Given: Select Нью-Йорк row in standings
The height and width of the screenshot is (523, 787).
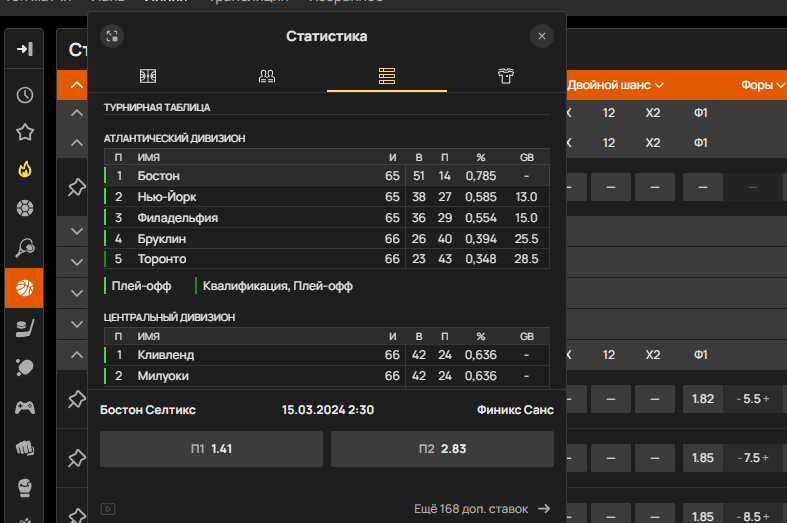Looking at the screenshot, I should (x=327, y=197).
